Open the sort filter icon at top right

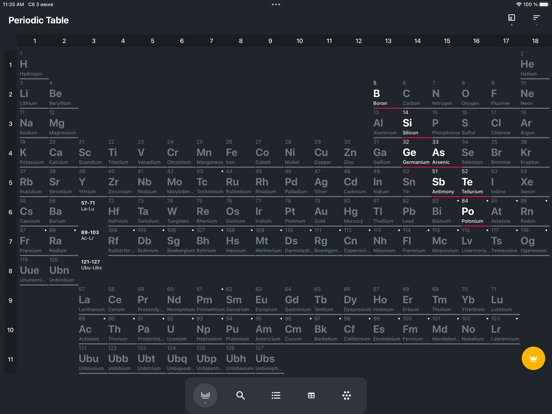point(536,18)
